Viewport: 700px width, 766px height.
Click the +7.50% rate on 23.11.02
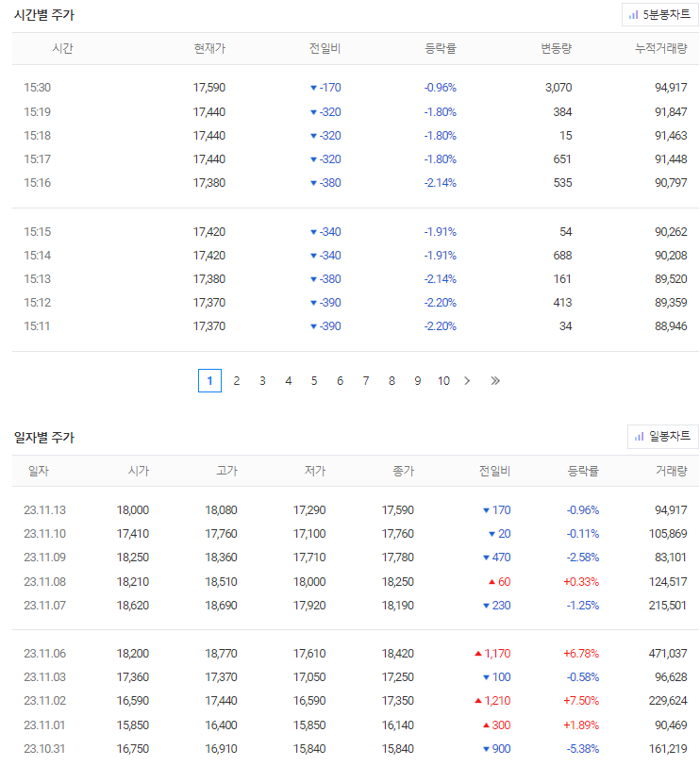581,701
